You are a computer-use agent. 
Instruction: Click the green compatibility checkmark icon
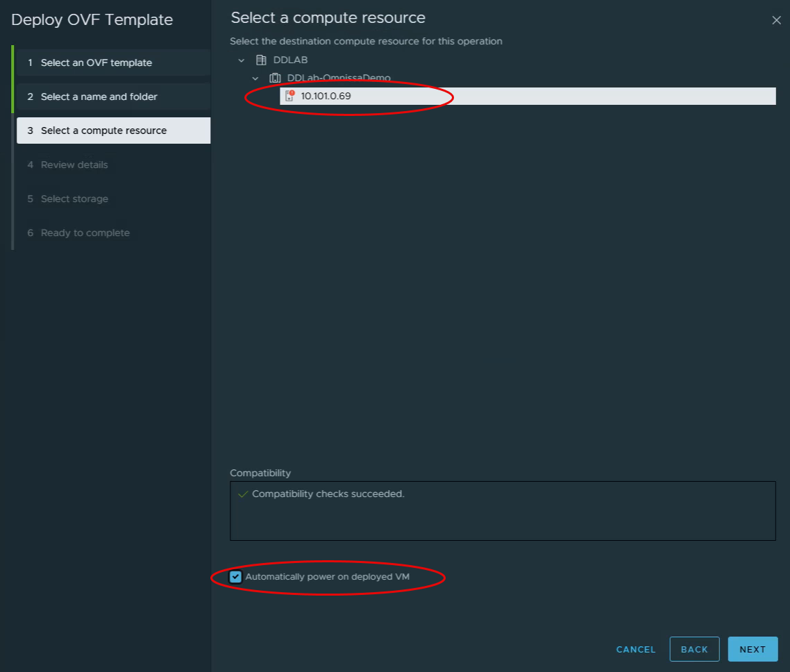click(x=242, y=494)
